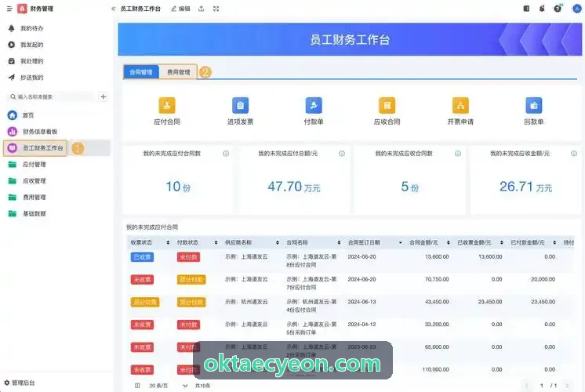Click the 110,000.00 contract amount cell

coord(435,369)
